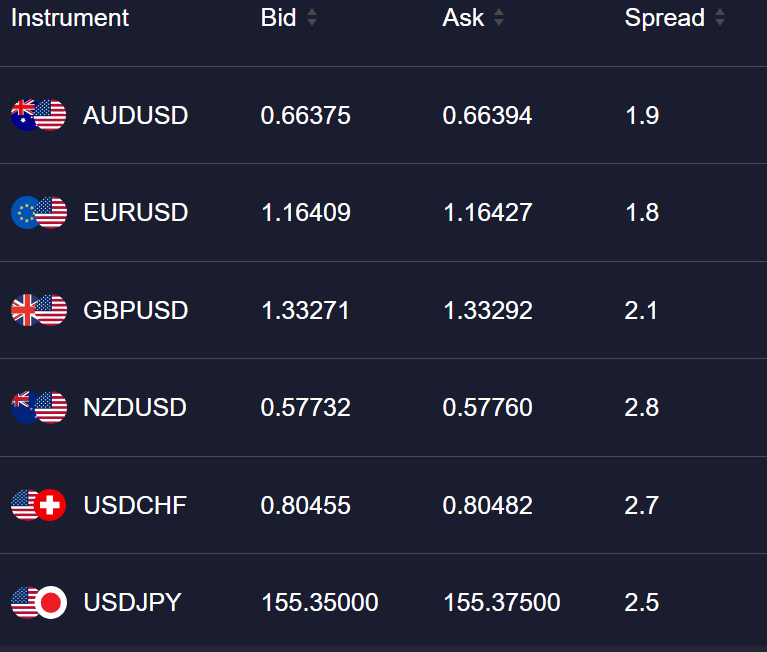Image resolution: width=767 pixels, height=652 pixels.
Task: Choose the USDJPY instrument name
Action: (132, 603)
